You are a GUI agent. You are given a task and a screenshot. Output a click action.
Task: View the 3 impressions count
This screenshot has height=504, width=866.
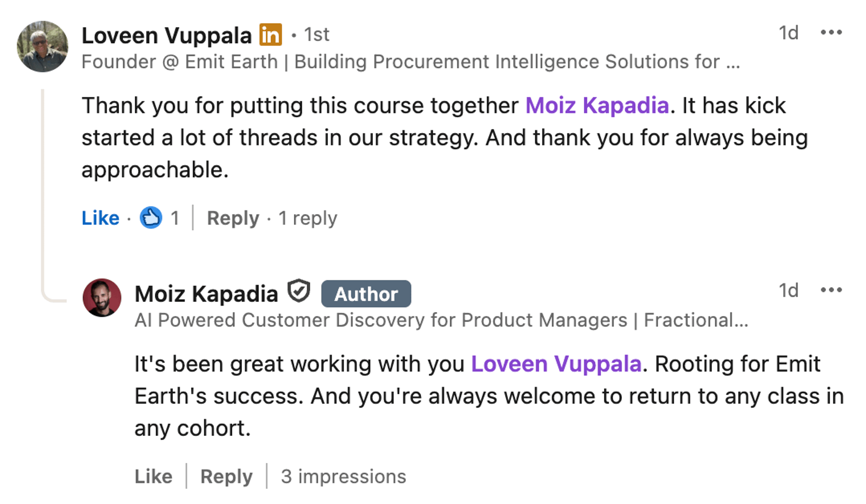tap(343, 476)
